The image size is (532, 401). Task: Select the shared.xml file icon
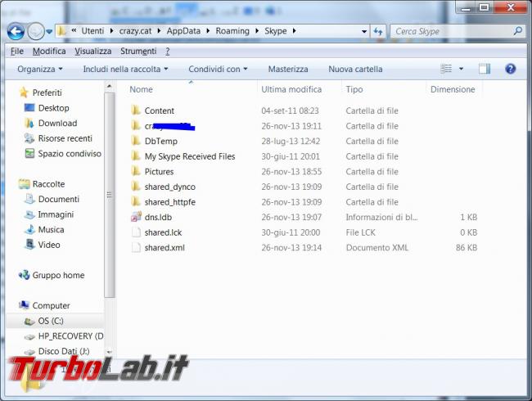tap(136, 247)
